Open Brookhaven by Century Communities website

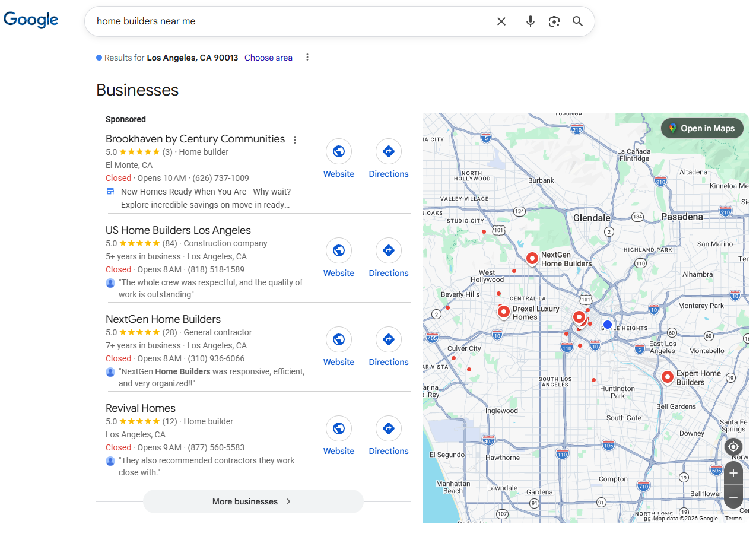(x=339, y=152)
